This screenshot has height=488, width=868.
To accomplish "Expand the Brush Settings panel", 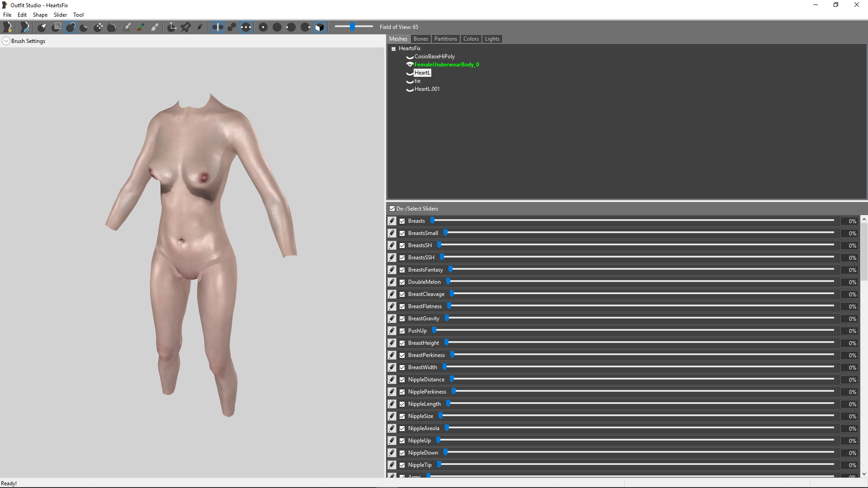I will (6, 41).
